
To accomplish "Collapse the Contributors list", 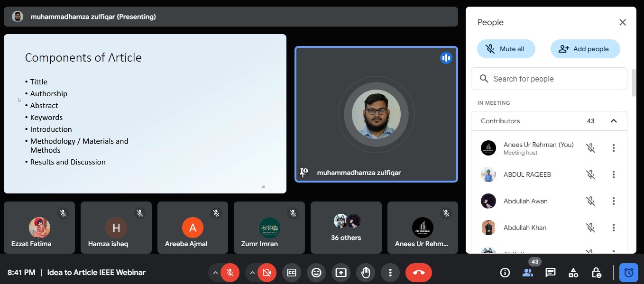I will [613, 121].
